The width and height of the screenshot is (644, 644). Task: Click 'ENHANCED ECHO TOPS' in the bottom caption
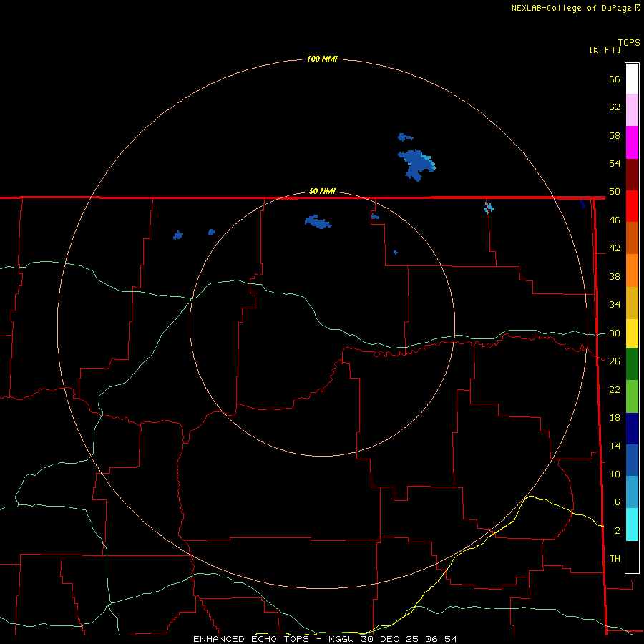point(252,639)
